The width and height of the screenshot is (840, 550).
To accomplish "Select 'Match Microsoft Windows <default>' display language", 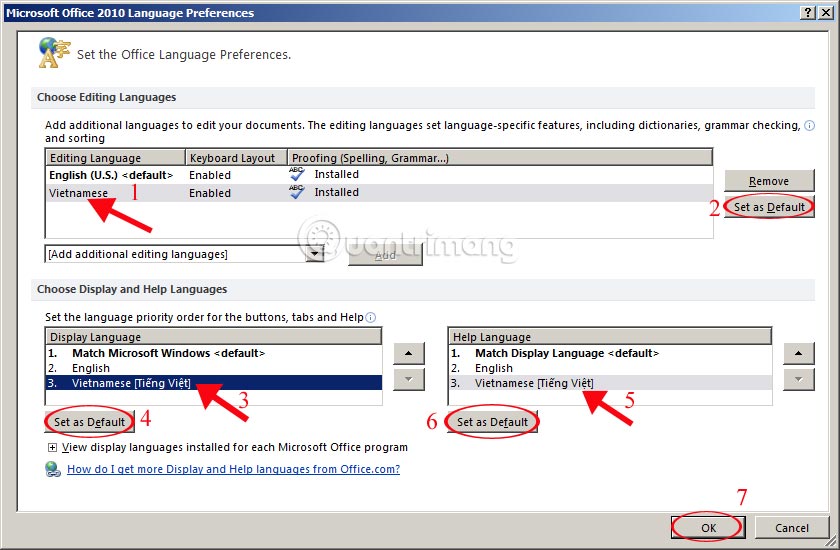I will tap(214, 353).
